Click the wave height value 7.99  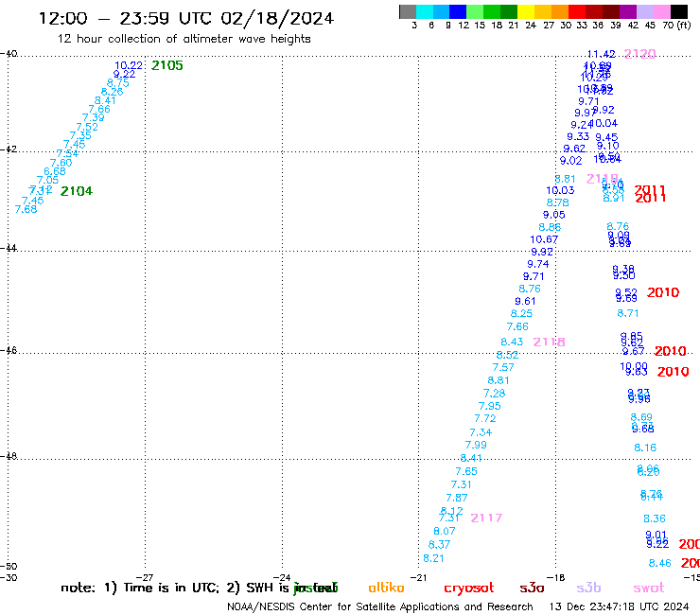pos(476,446)
